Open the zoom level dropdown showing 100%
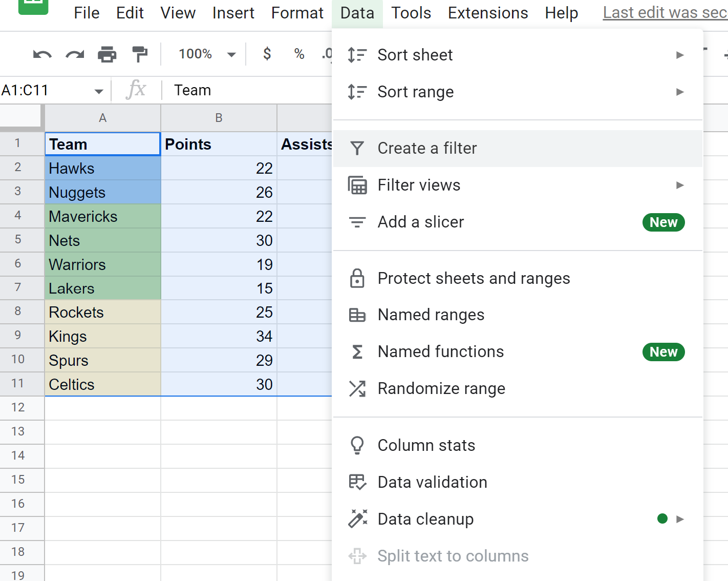 tap(205, 54)
